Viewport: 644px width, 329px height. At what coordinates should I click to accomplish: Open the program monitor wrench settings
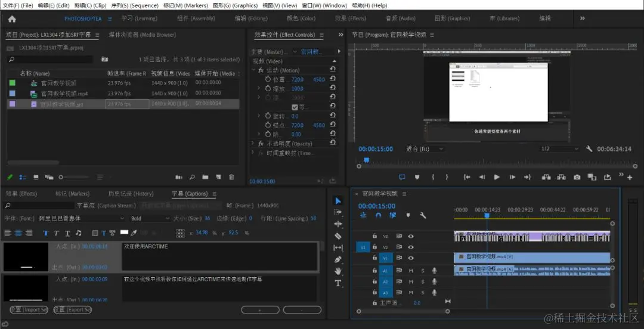pos(589,148)
